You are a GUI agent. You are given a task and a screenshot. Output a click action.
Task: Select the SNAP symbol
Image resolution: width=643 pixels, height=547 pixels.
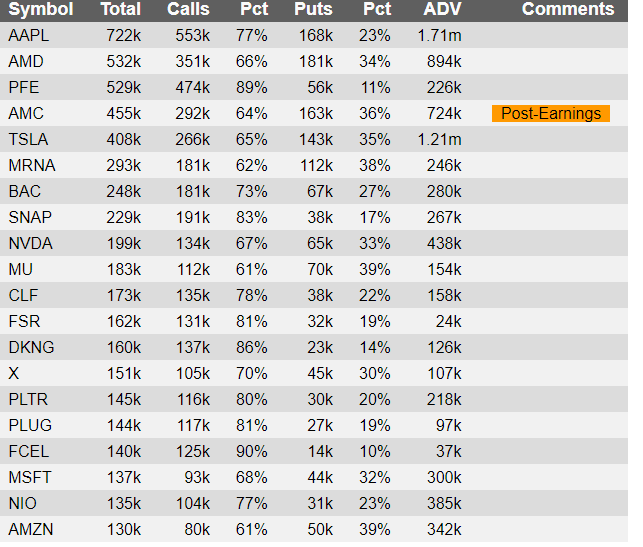click(30, 217)
